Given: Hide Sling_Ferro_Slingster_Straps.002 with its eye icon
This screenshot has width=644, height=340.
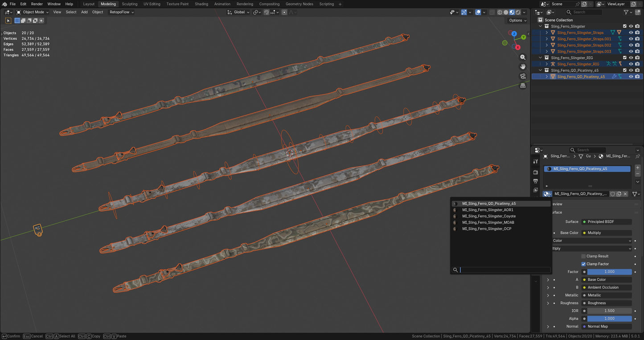Looking at the screenshot, I should coord(631,45).
